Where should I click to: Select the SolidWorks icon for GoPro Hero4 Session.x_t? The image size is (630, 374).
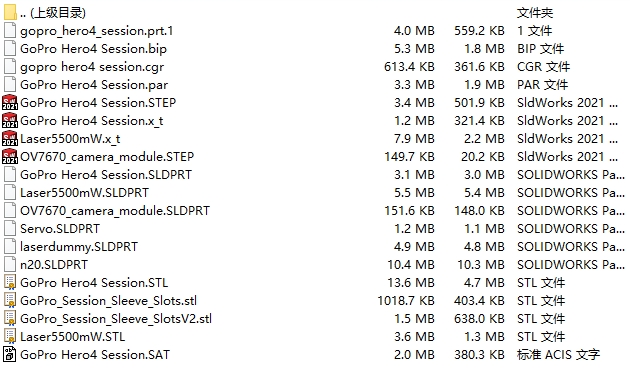coord(10,121)
